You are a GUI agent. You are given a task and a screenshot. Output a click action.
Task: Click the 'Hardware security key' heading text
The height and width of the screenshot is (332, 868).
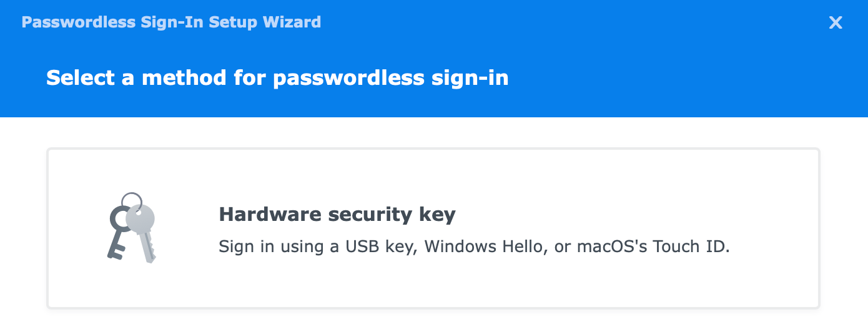pos(337,215)
